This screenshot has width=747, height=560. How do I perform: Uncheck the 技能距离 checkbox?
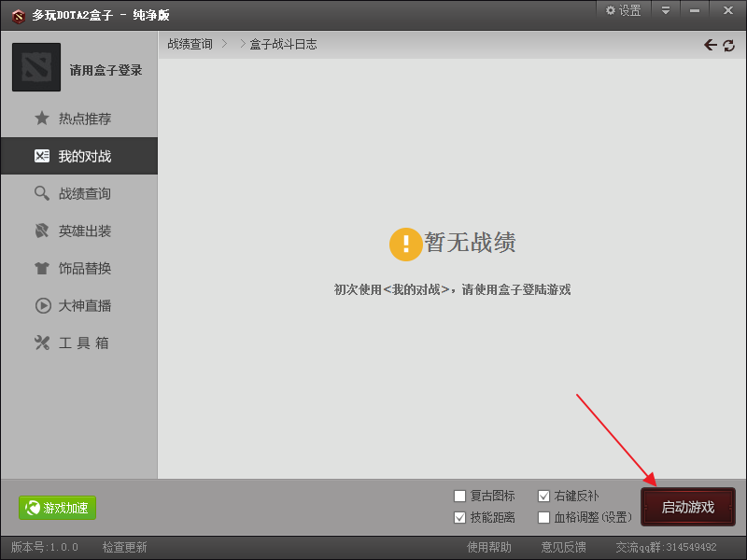459,517
